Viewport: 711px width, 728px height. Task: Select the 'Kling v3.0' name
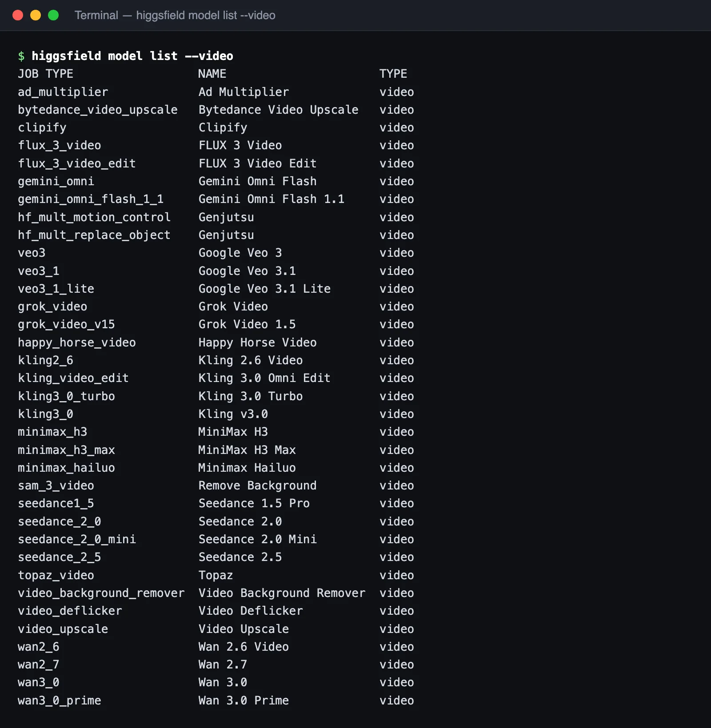[x=233, y=414]
